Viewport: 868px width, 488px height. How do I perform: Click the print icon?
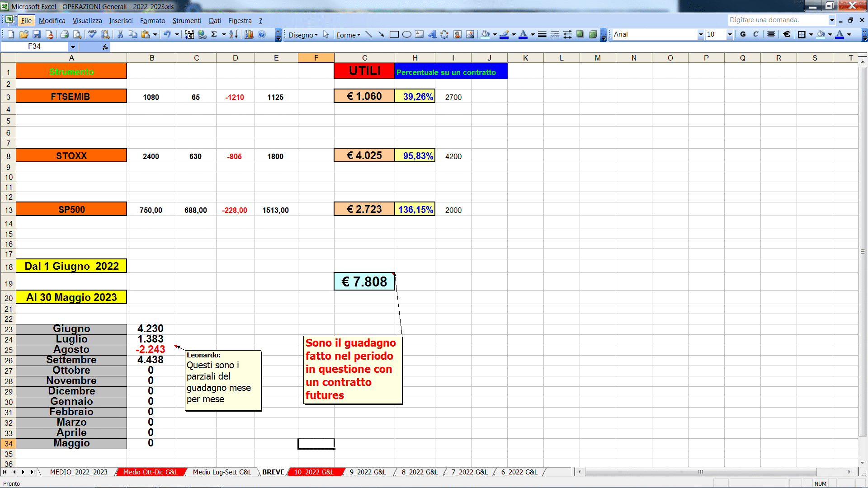pos(65,34)
